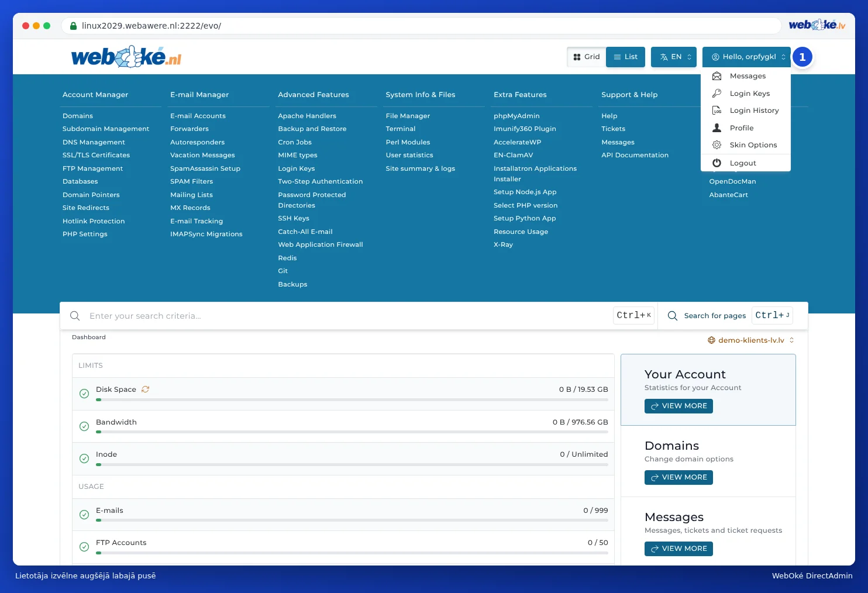
Task: Open API Documentation link
Action: click(x=635, y=155)
